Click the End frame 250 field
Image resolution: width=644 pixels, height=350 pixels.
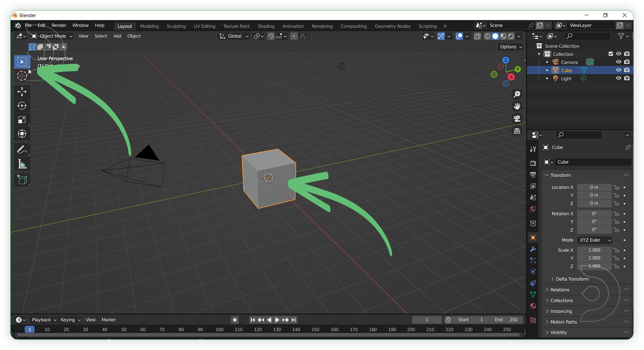[506, 320]
